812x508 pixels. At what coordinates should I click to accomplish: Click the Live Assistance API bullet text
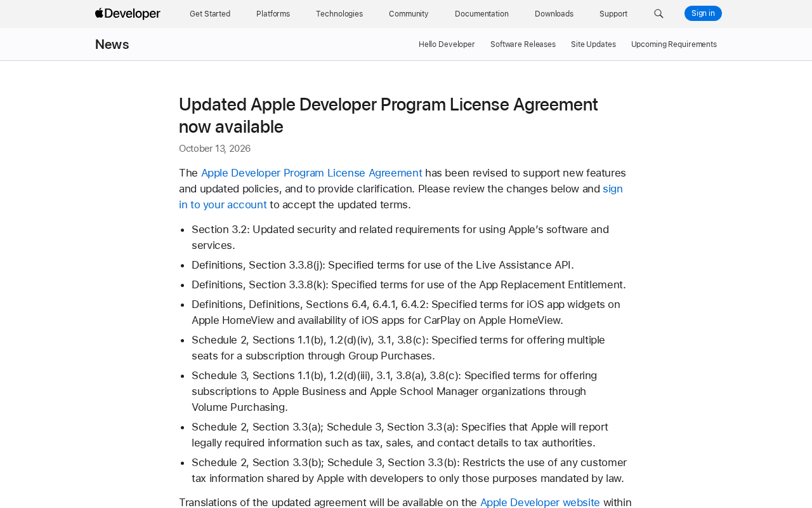coord(383,265)
